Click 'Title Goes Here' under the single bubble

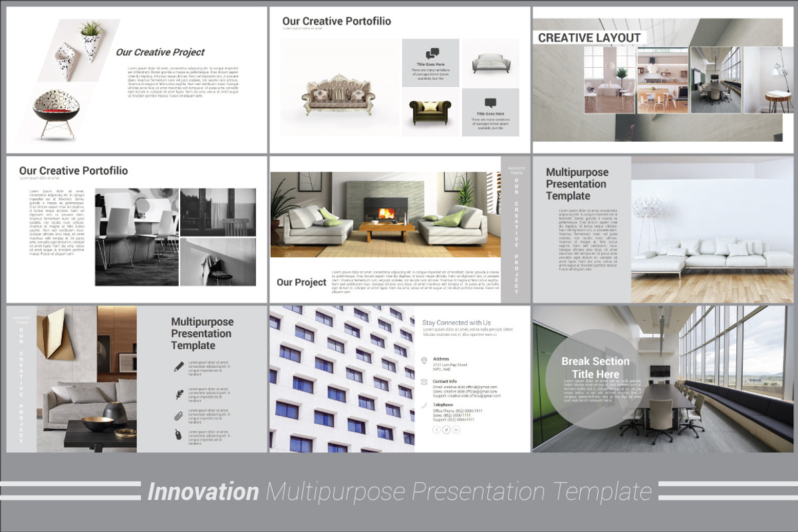click(490, 114)
